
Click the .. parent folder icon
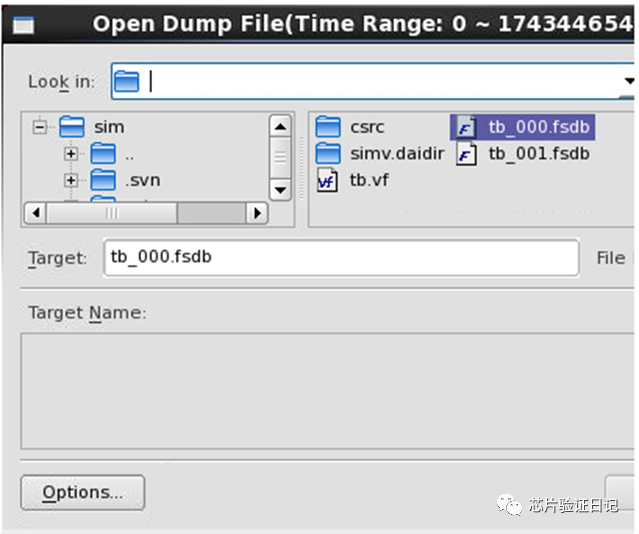[103, 154]
